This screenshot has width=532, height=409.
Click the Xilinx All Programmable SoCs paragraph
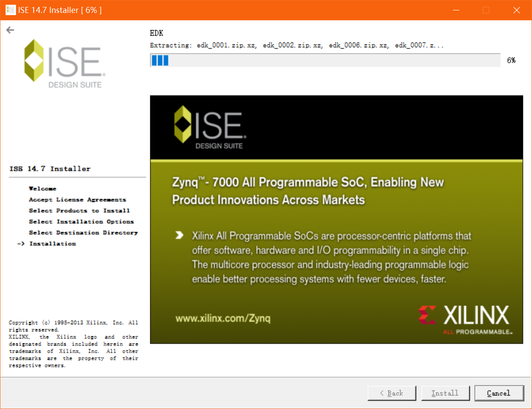332,258
